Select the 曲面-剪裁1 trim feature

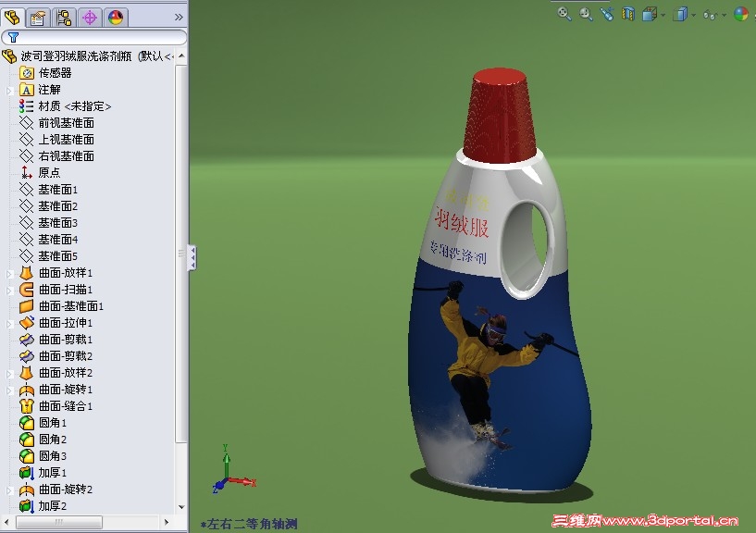tap(56, 340)
